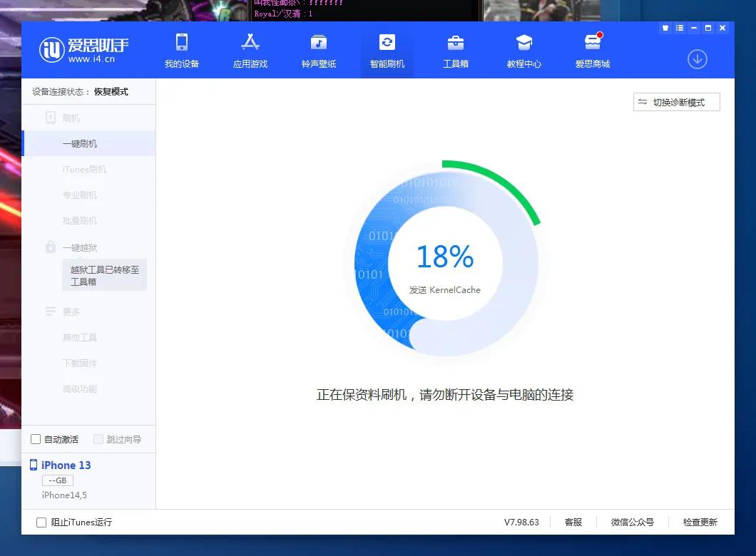Select the iPhone 13 device entry
The width and height of the screenshot is (756, 556).
(66, 465)
